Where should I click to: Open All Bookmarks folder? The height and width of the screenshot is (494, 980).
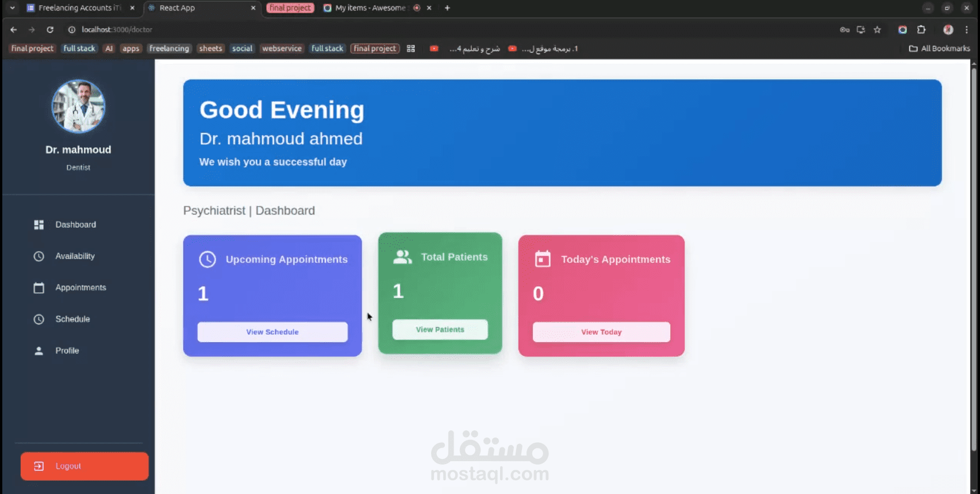pyautogui.click(x=939, y=49)
